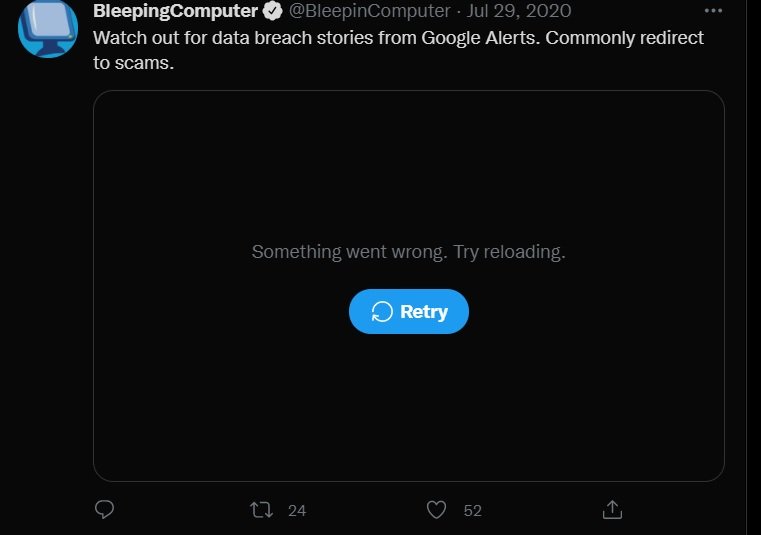Share the tweet using the upload arrow icon

613,510
